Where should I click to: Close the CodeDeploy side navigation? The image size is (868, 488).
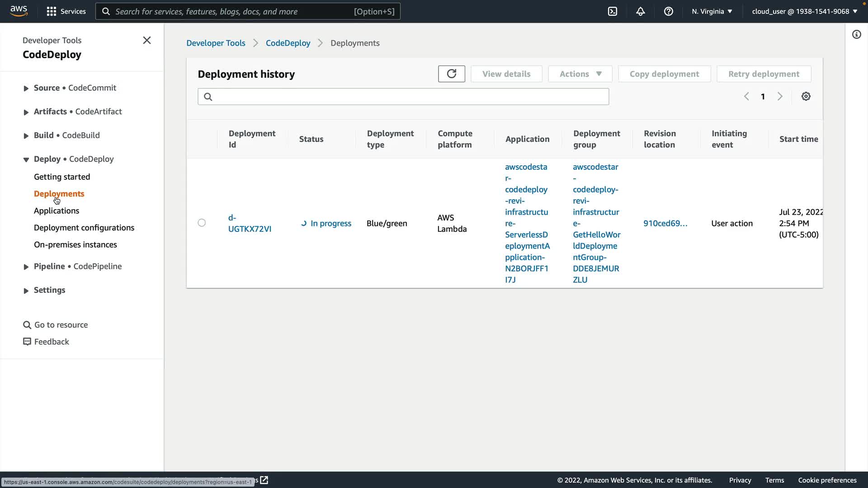click(147, 40)
